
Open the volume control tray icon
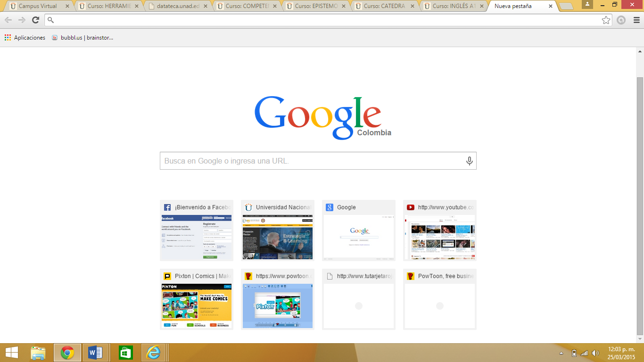click(x=595, y=353)
